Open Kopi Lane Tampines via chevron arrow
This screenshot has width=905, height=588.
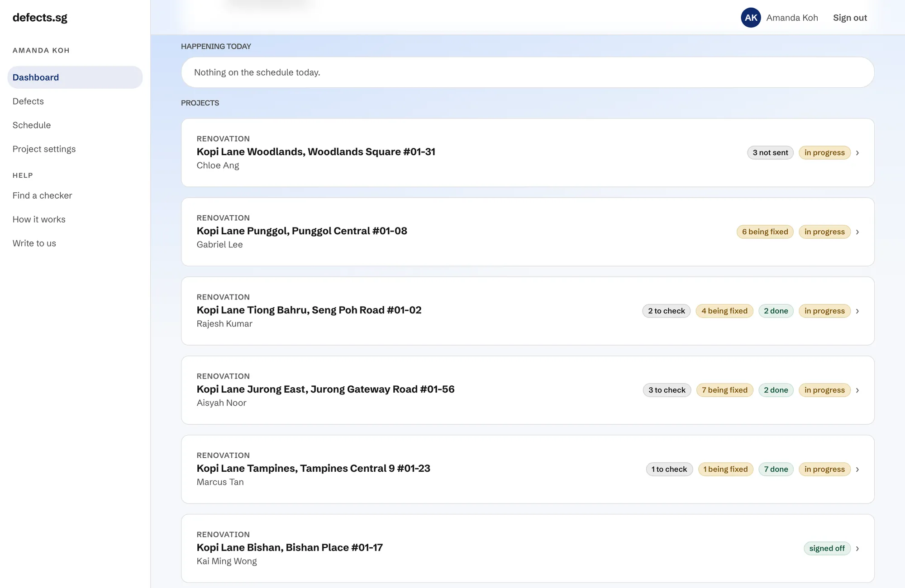coord(857,469)
